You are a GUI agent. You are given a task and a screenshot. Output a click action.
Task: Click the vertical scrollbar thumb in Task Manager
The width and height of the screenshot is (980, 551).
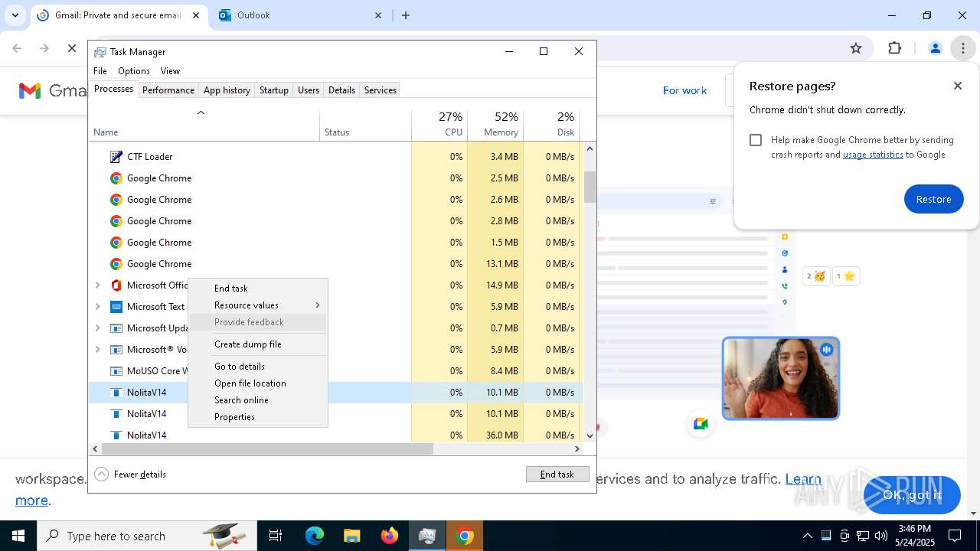point(590,187)
